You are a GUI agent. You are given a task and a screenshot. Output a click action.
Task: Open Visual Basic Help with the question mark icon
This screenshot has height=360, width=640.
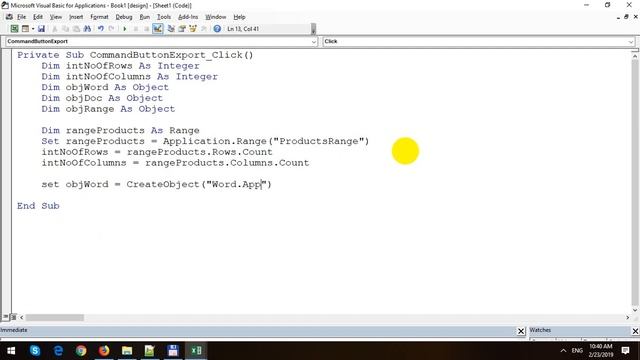tap(217, 29)
